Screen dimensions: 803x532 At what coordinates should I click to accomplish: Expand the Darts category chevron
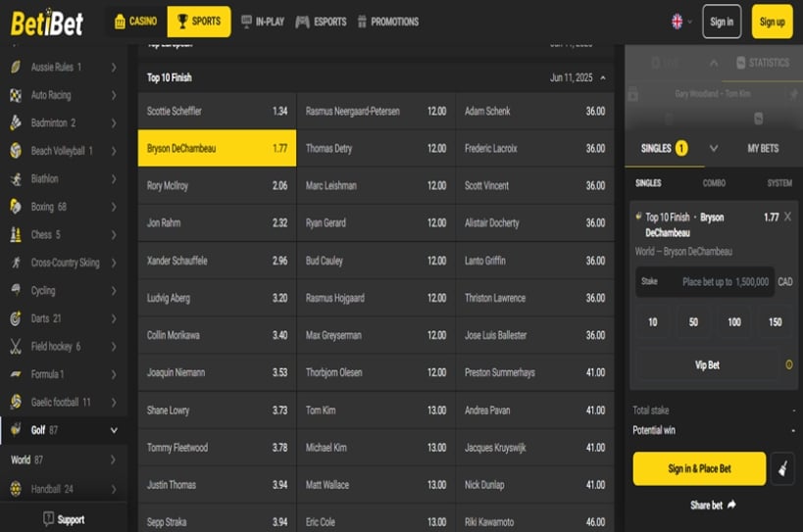[x=114, y=318]
